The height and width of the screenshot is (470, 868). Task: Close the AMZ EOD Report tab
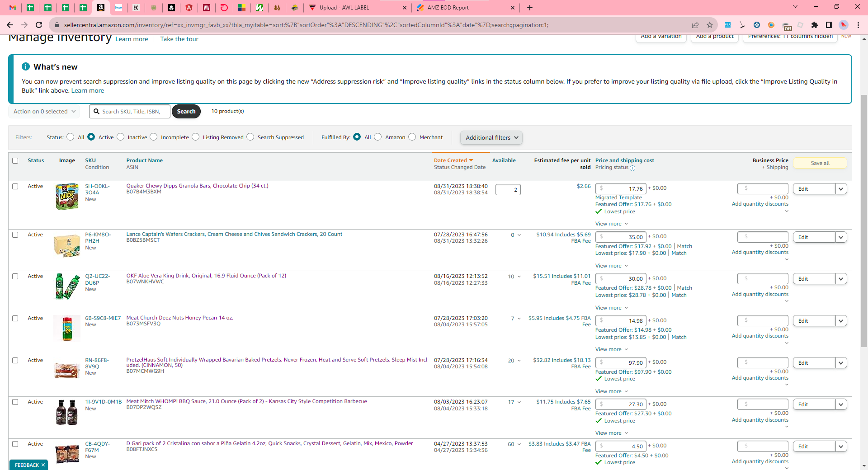tap(512, 8)
